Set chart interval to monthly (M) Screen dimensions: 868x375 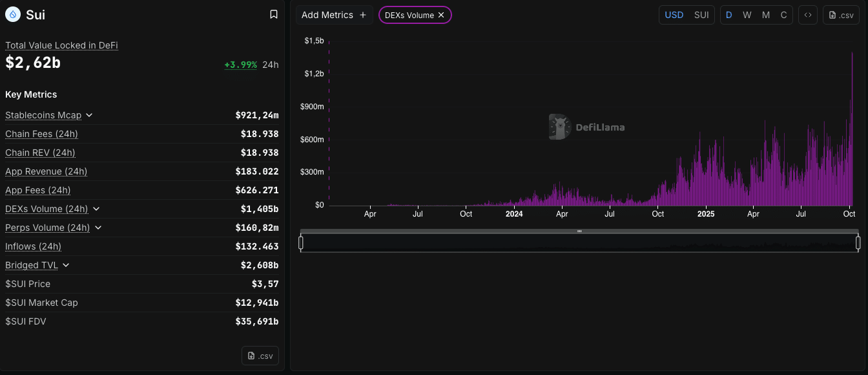click(x=765, y=15)
